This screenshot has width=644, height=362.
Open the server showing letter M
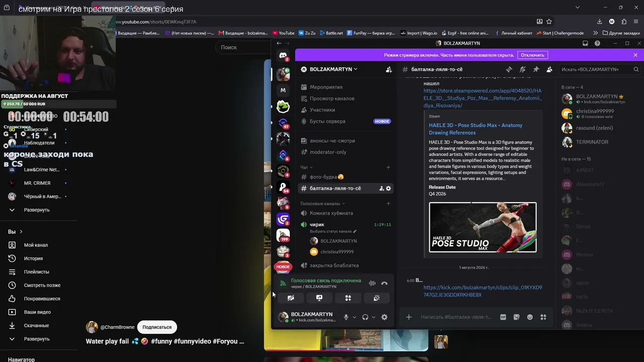283,90
